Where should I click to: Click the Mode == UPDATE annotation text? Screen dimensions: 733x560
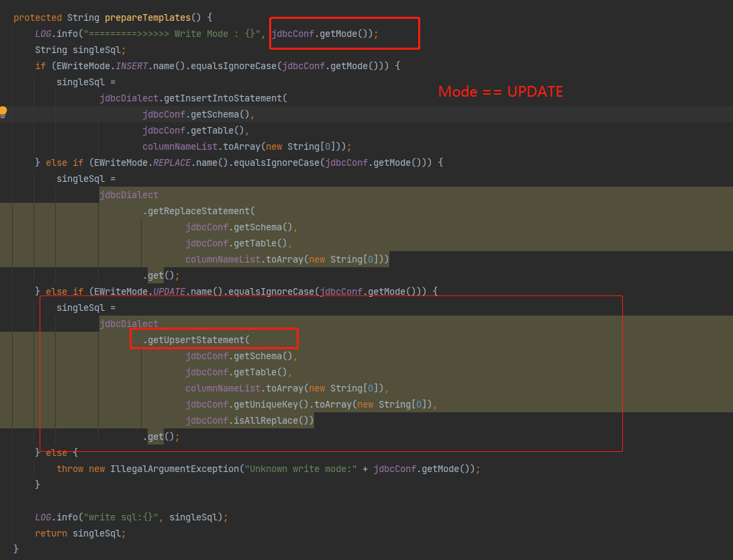click(500, 91)
